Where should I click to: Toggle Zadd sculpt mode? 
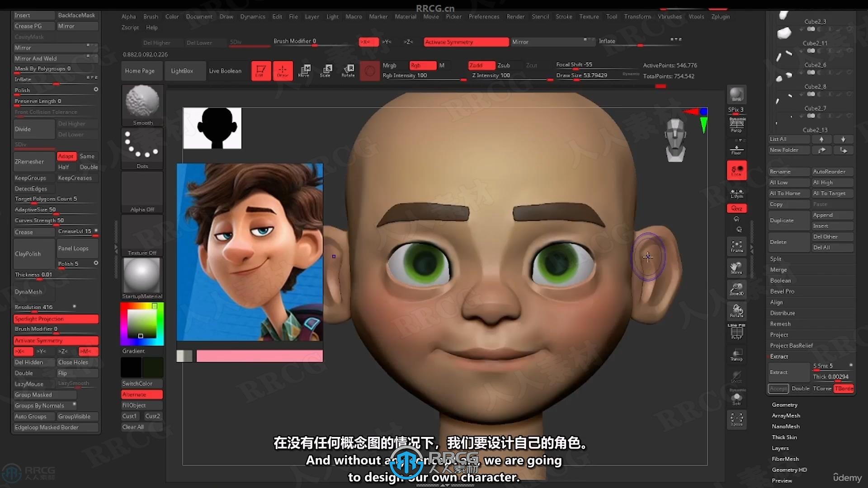click(x=481, y=66)
